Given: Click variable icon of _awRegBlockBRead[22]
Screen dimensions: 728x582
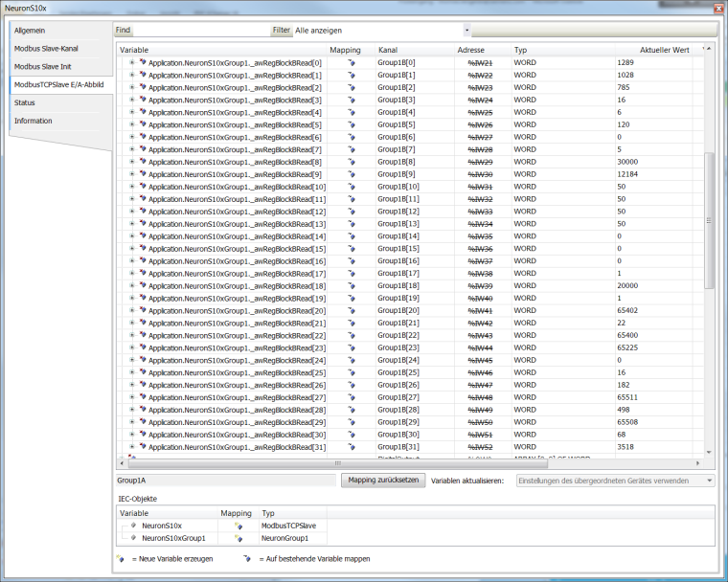Looking at the screenshot, I should [143, 336].
